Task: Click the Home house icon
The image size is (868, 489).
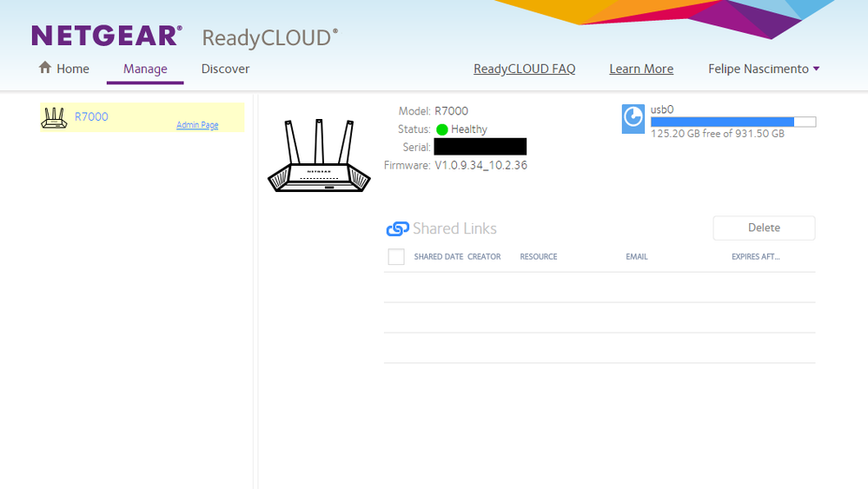Action: pyautogui.click(x=45, y=68)
